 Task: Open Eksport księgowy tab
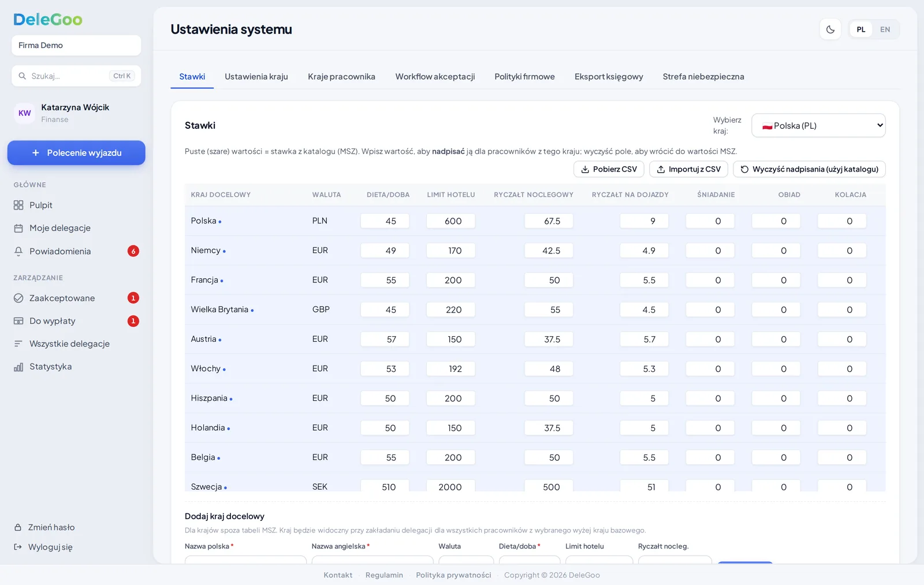pyautogui.click(x=609, y=76)
